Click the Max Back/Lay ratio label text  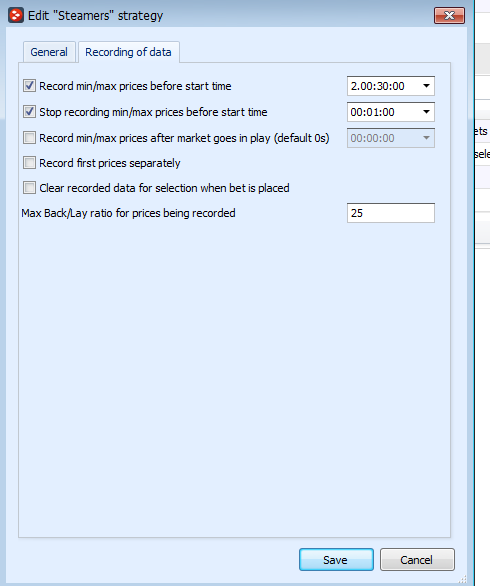pos(128,213)
